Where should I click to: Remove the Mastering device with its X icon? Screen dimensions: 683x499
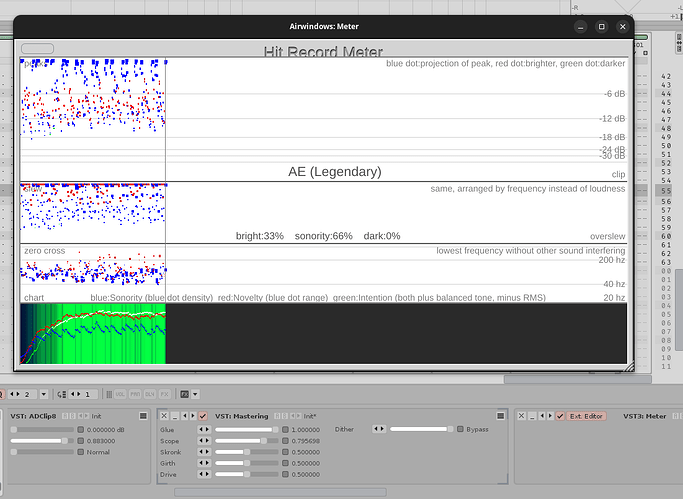click(164, 416)
